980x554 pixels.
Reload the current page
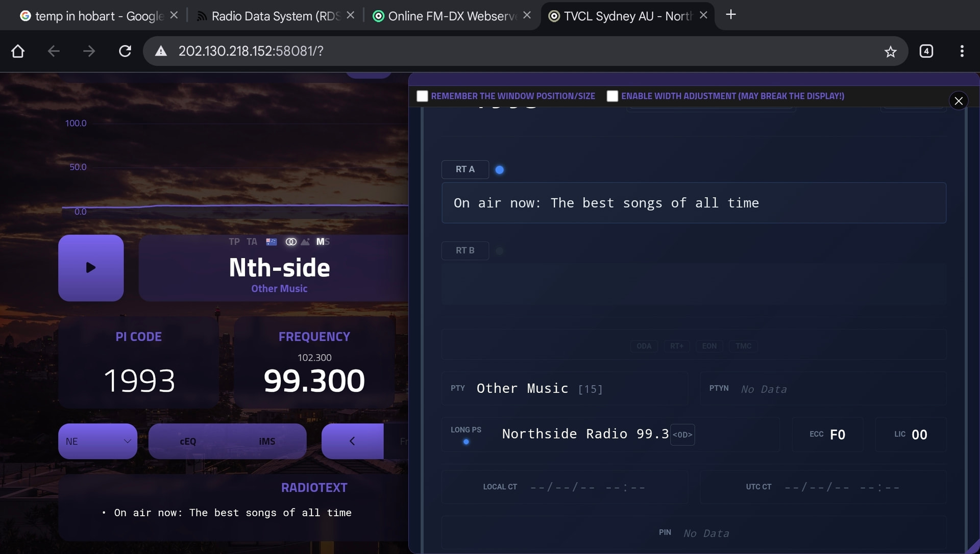click(x=125, y=51)
